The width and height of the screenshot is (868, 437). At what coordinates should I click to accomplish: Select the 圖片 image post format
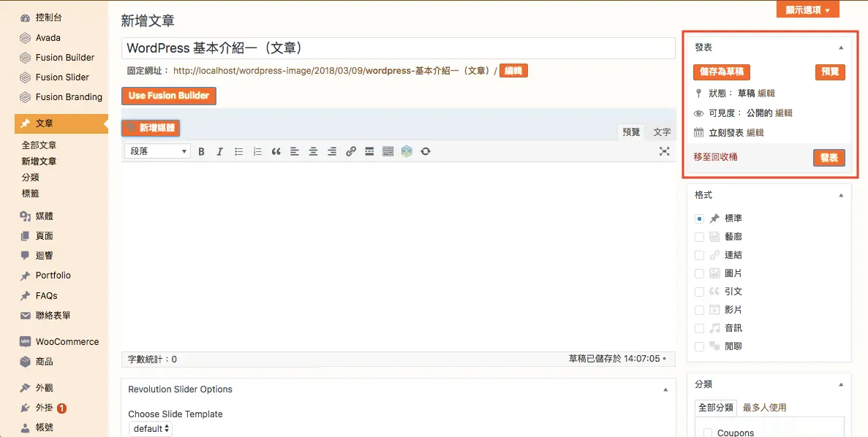(700, 274)
